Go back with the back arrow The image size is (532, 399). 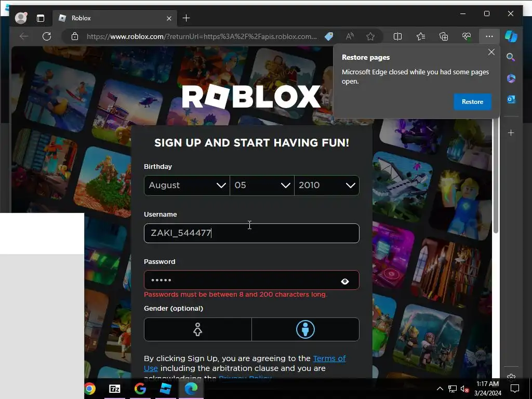[x=24, y=36]
